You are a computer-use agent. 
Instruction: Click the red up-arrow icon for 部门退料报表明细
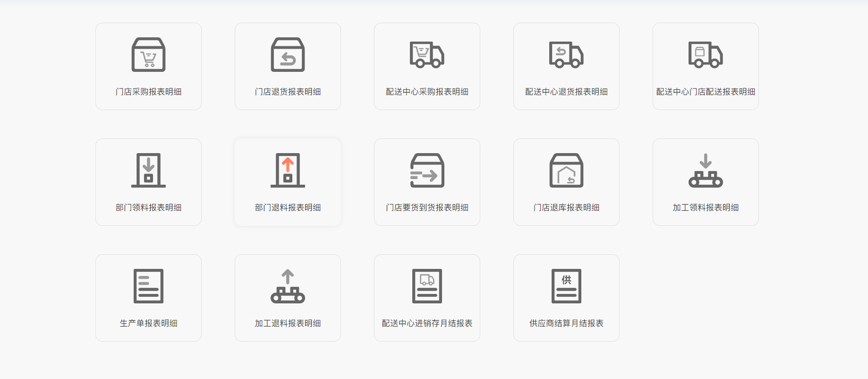[288, 170]
